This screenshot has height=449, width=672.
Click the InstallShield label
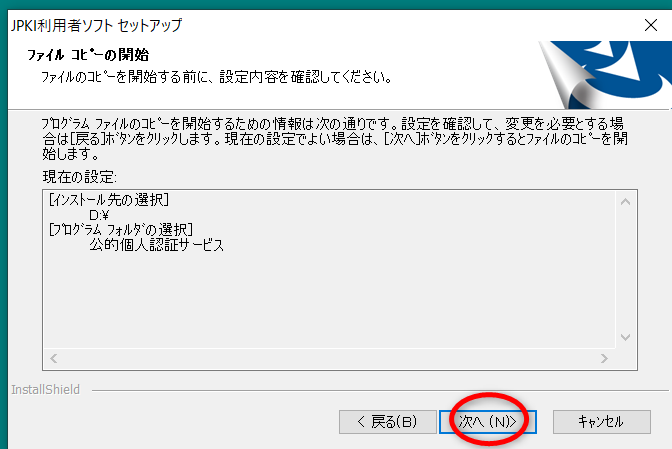click(x=45, y=389)
